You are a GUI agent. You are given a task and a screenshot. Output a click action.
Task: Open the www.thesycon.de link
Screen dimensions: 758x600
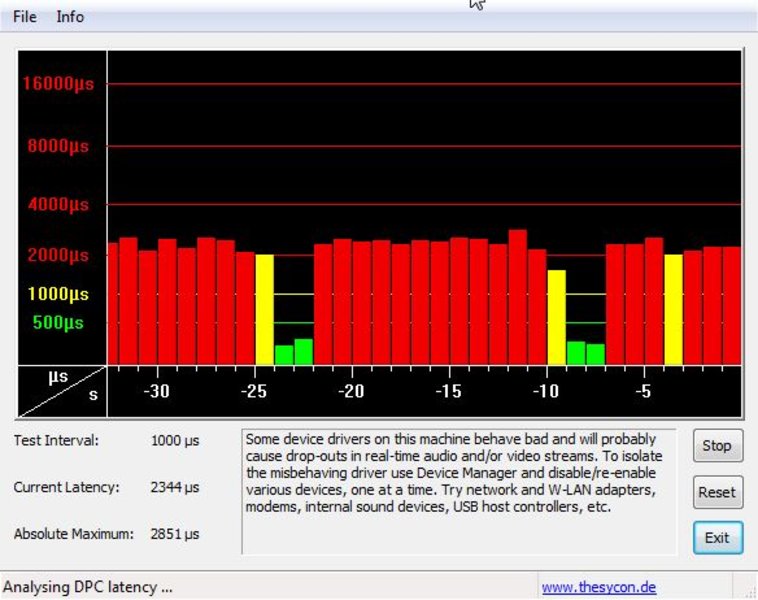599,587
